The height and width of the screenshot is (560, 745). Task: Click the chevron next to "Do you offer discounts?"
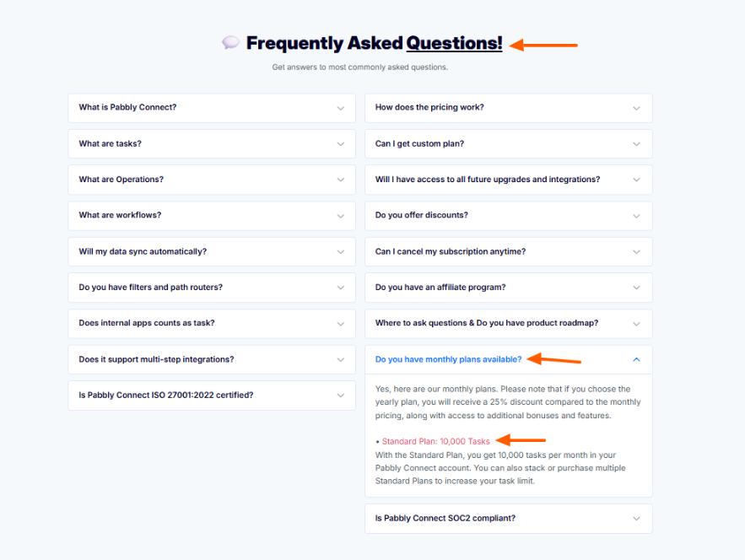(x=636, y=216)
